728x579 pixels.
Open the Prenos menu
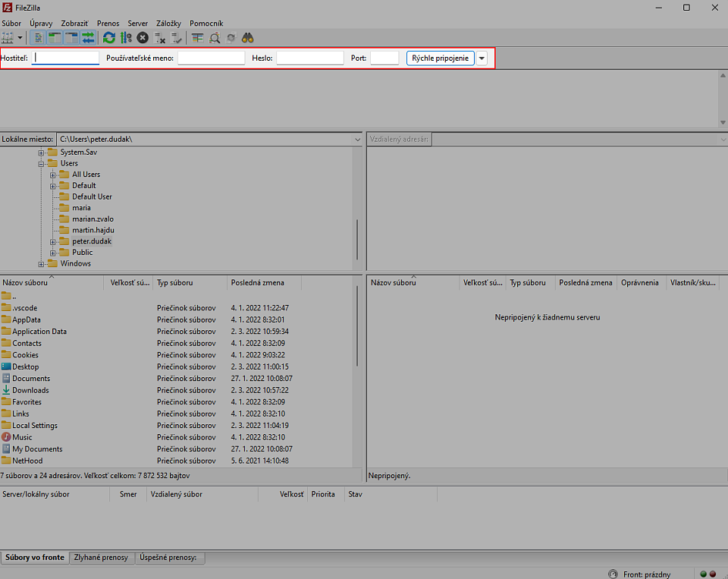pos(108,24)
